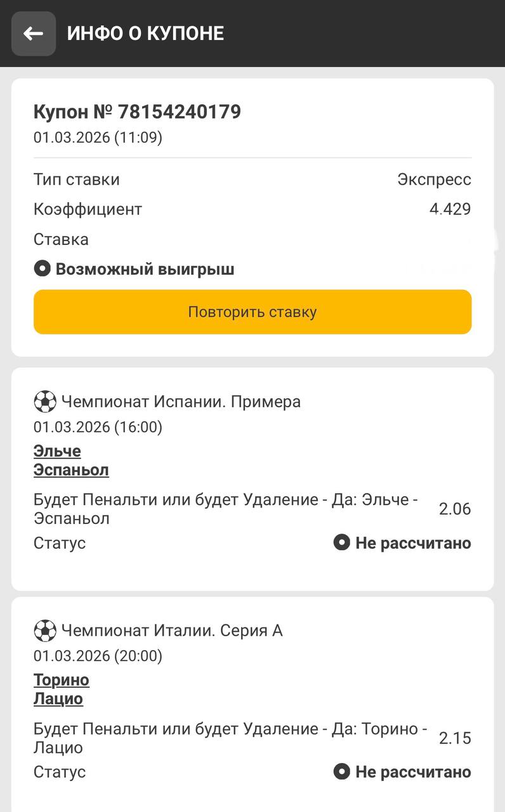This screenshot has height=812, width=505.
Task: Click the 2.15 odds value
Action: pyautogui.click(x=455, y=738)
